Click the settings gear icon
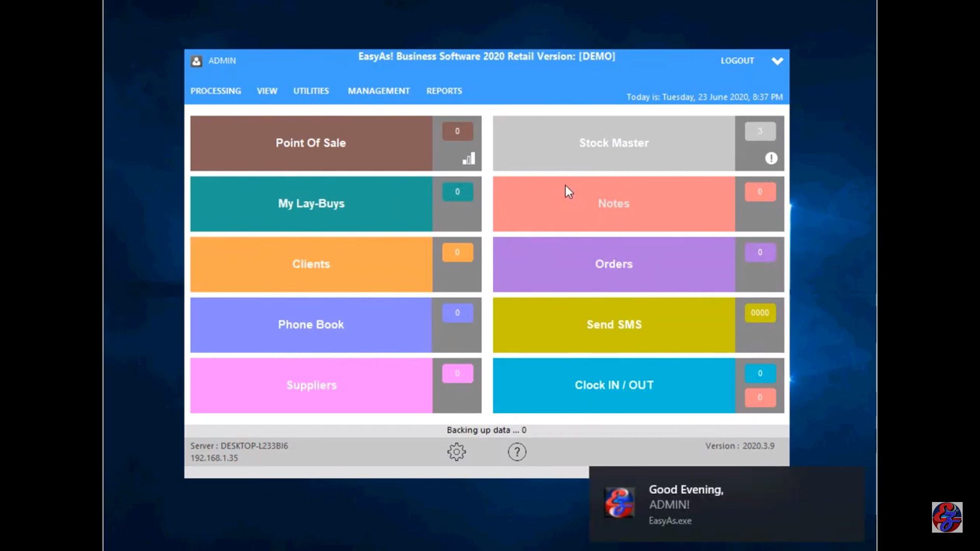The height and width of the screenshot is (551, 980). click(x=456, y=452)
